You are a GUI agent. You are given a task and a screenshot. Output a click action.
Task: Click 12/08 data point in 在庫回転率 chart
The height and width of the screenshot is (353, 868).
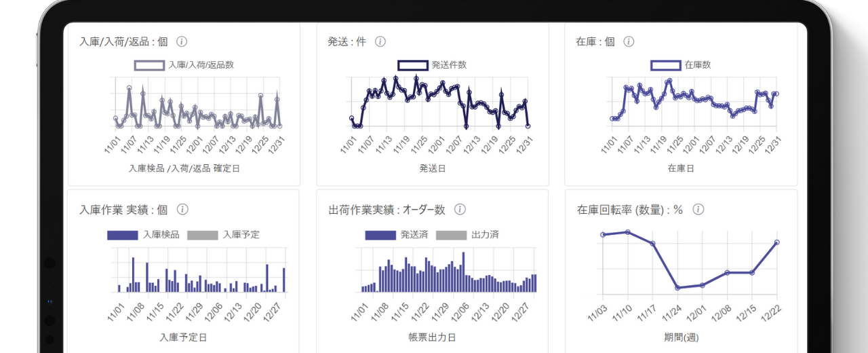click(x=727, y=273)
